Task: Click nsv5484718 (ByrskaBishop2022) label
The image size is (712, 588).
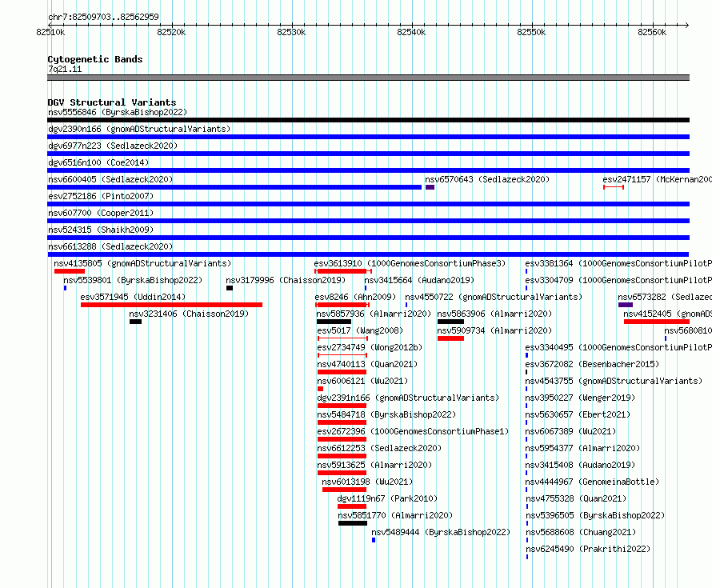Action: click(x=386, y=414)
